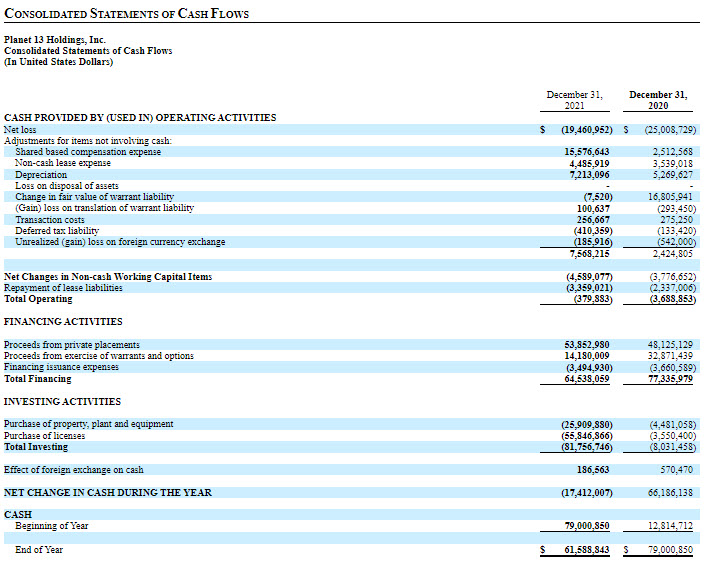Select the Deferred tax liability label
The height and width of the screenshot is (565, 704).
tap(56, 230)
